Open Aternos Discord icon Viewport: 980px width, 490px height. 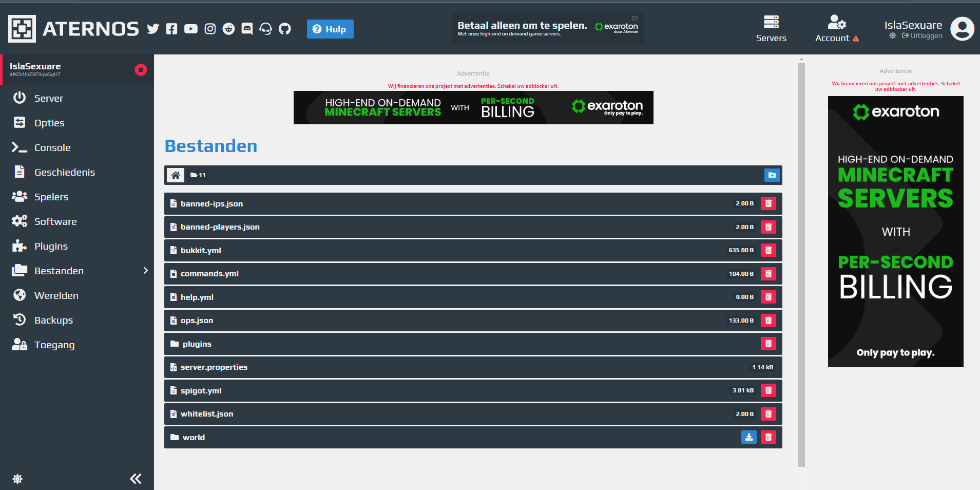pos(247,29)
